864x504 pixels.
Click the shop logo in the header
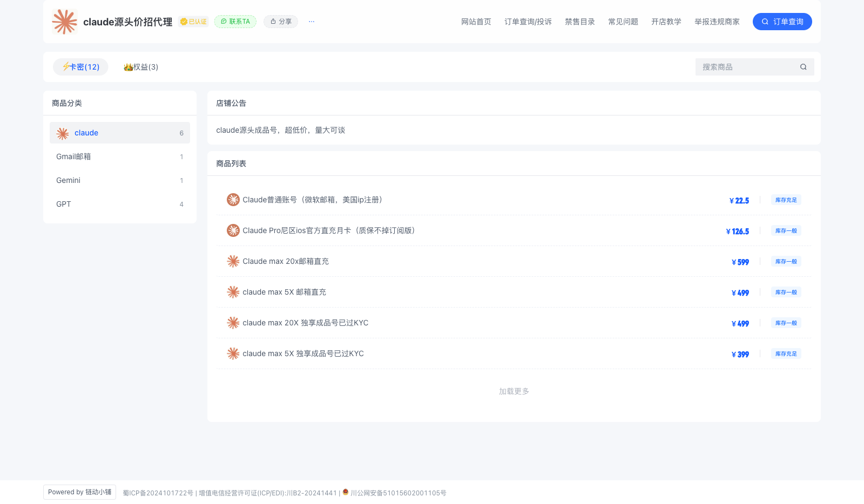pos(65,22)
